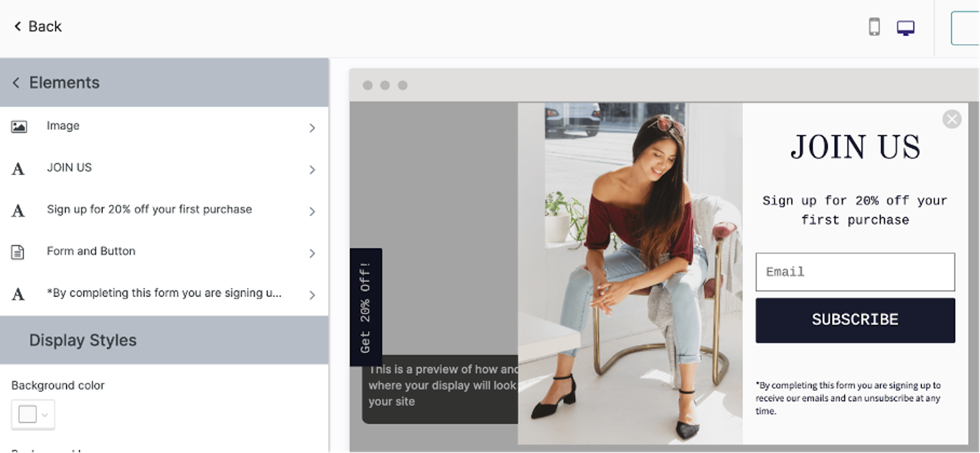Switch to mobile preview icon
The height and width of the screenshot is (453, 980).
click(x=874, y=27)
